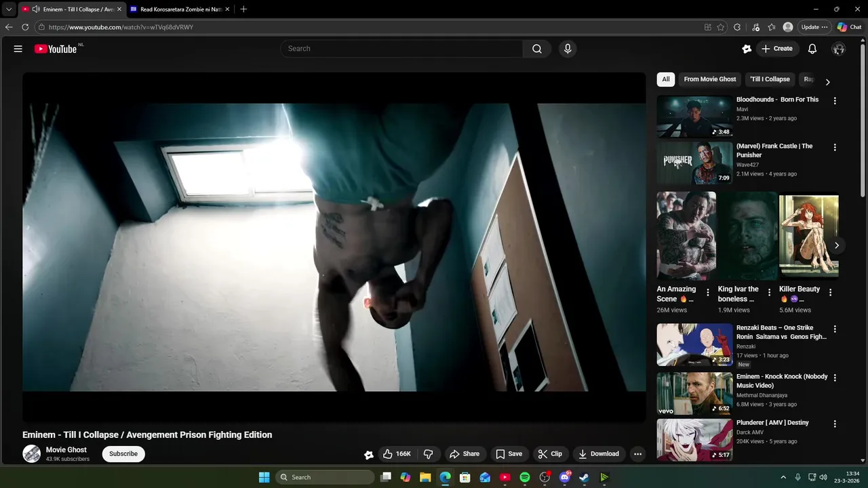Open options for Killer Beauty short
Viewport: 868px width, 488px height.
pyautogui.click(x=830, y=293)
